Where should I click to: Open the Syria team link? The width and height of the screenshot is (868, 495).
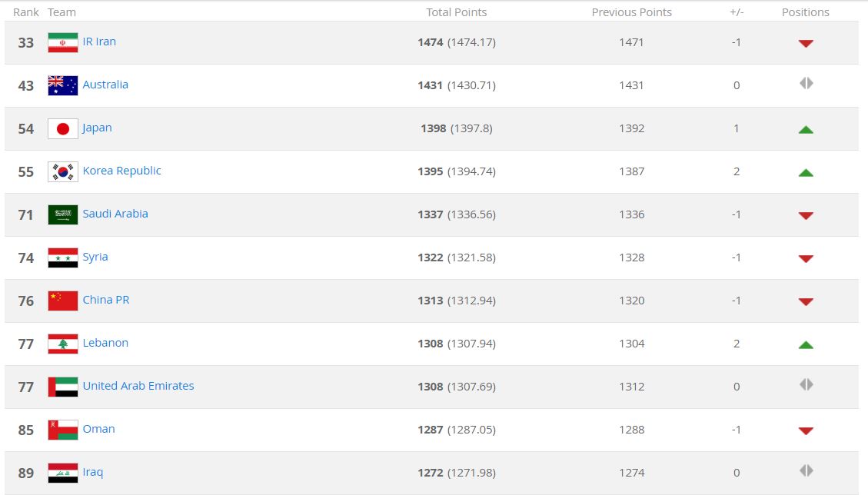(95, 257)
